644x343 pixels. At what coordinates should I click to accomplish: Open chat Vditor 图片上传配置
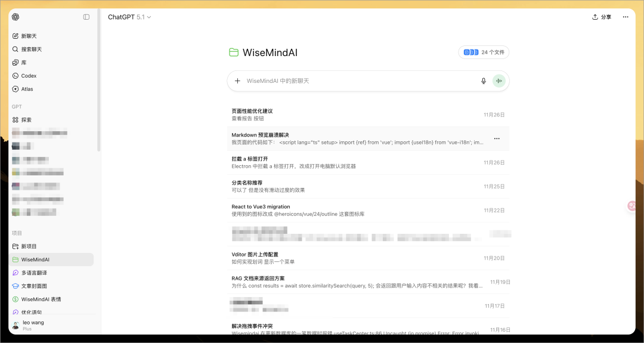pyautogui.click(x=368, y=258)
